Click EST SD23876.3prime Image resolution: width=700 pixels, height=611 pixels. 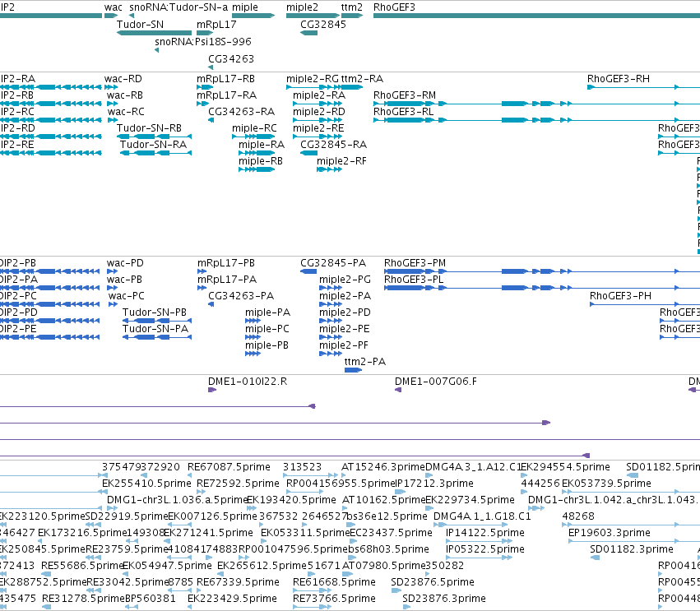[444, 599]
